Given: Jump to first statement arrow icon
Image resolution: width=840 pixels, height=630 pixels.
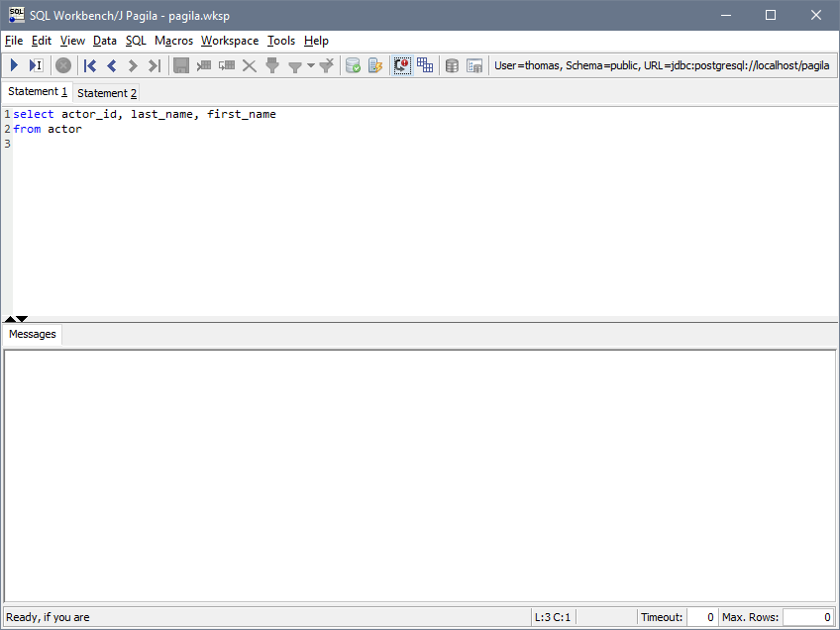Looking at the screenshot, I should 90,65.
